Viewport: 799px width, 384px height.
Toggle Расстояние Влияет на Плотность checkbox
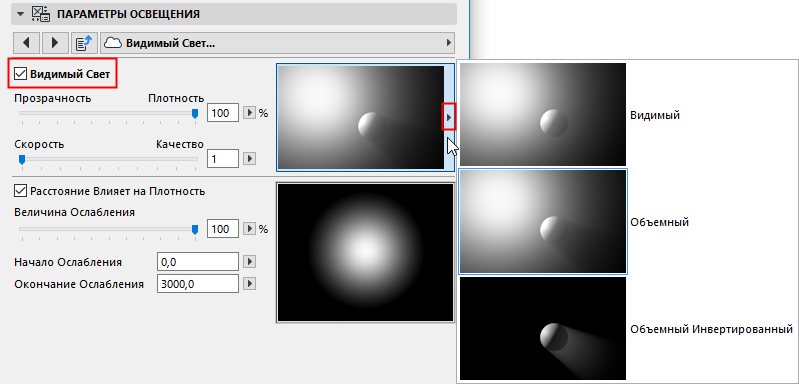point(20,191)
